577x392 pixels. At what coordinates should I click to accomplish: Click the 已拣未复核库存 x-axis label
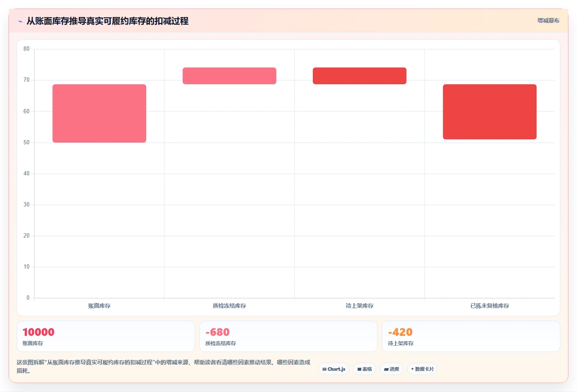click(x=490, y=306)
